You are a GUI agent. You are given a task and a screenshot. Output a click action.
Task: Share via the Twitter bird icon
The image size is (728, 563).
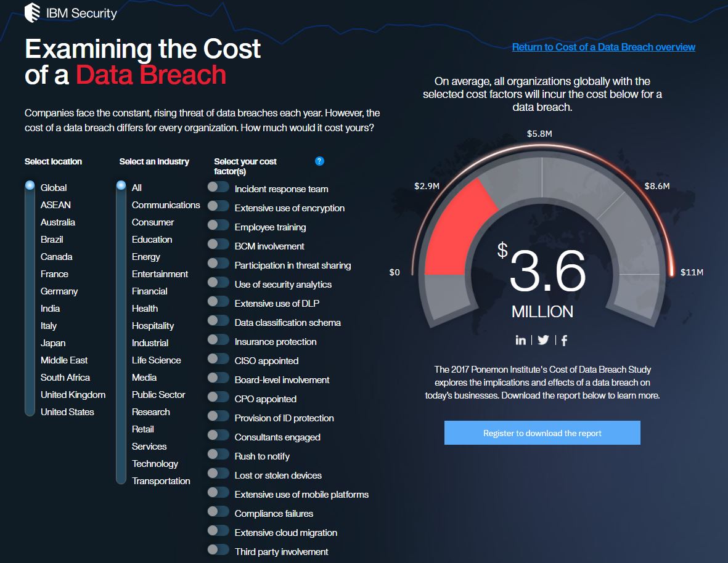coord(543,340)
